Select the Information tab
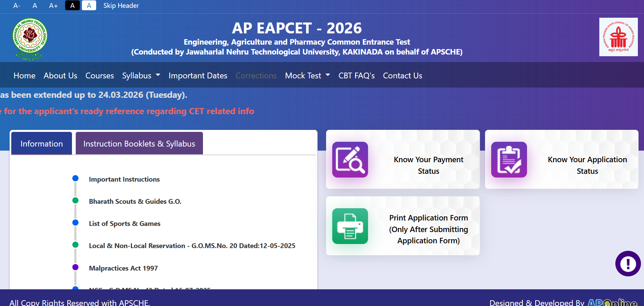The width and height of the screenshot is (644, 306). coord(42,144)
